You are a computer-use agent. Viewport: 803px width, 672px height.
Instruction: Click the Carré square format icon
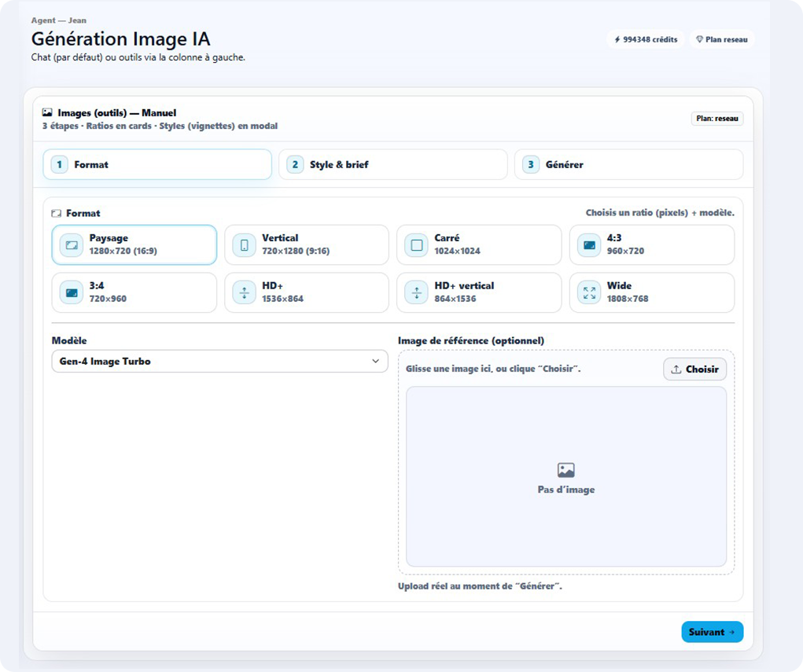tap(417, 245)
